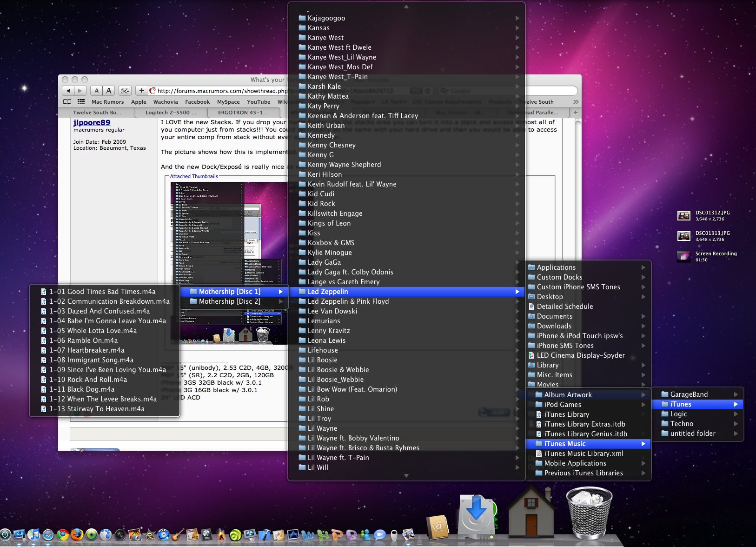Switch to ERGOTRON 45-1 Safari tab

[x=243, y=113]
